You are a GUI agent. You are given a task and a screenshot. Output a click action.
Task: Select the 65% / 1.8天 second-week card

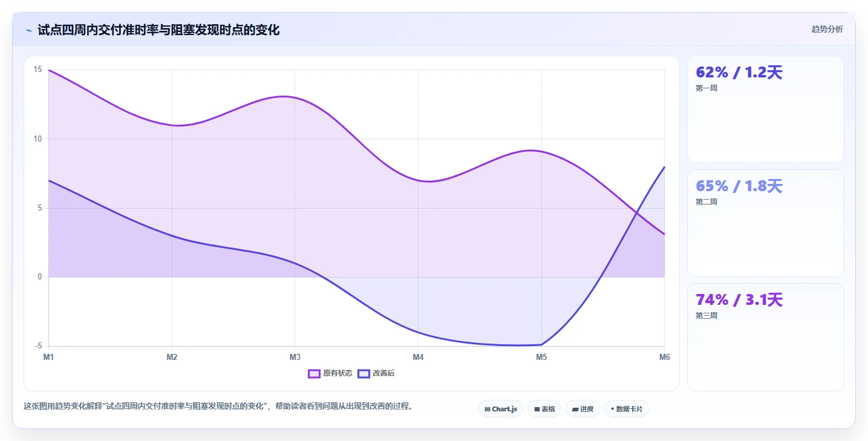pos(765,223)
